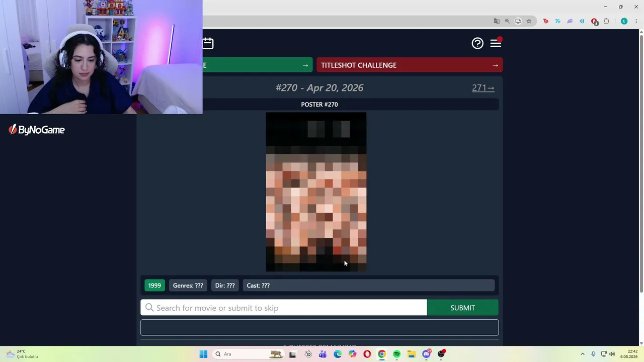Open Microsoft Teams from taskbar

[x=323, y=354]
